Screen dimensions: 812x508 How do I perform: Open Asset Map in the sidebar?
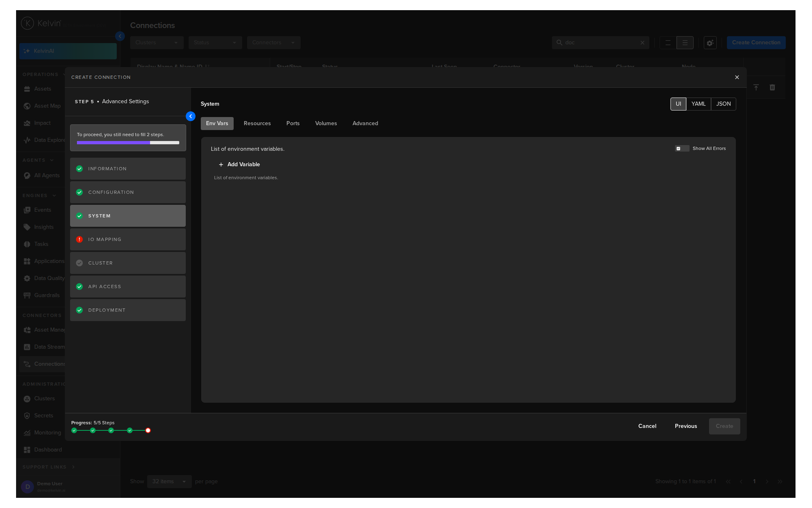tap(42, 106)
